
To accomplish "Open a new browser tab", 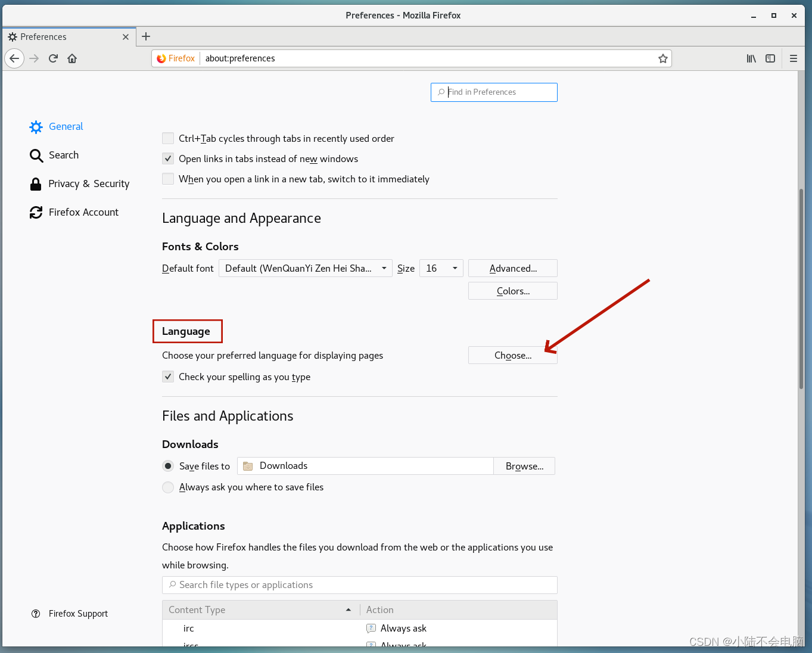I will click(146, 36).
